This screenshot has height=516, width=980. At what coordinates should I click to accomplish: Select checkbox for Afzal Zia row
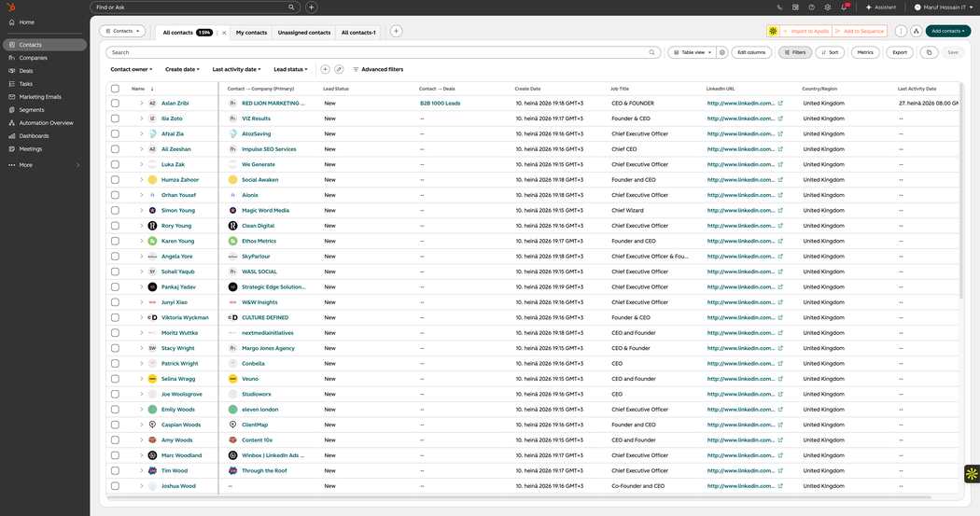click(115, 133)
